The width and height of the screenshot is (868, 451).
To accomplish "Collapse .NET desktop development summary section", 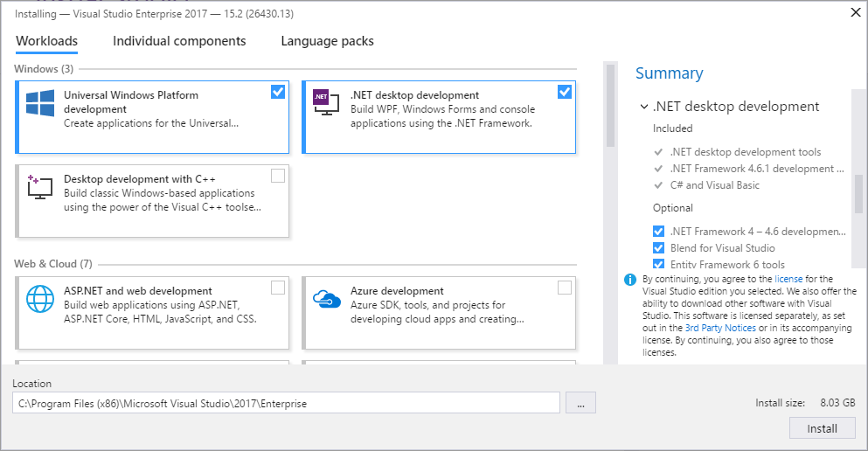I will 644,107.
